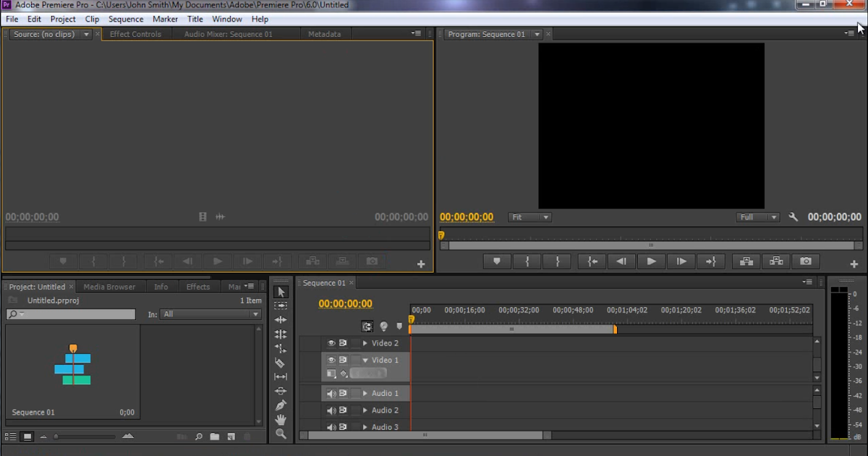Add Marker in the Program monitor
The height and width of the screenshot is (456, 868).
tap(497, 261)
